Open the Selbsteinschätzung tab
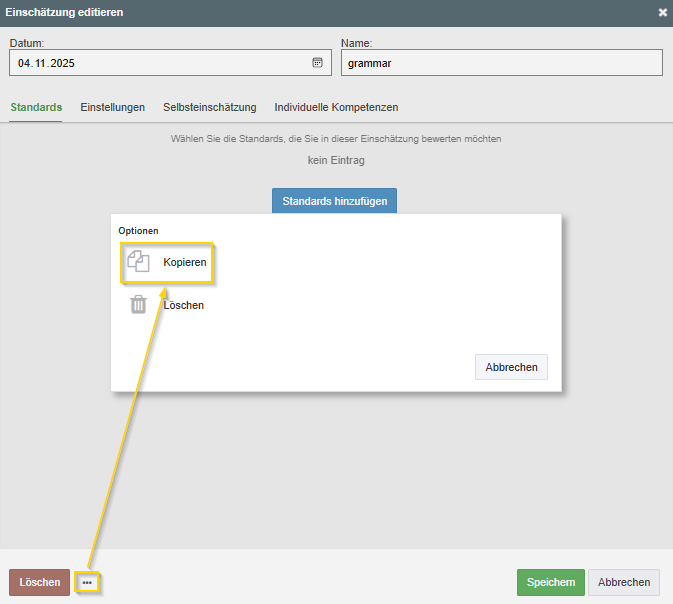 (210, 107)
